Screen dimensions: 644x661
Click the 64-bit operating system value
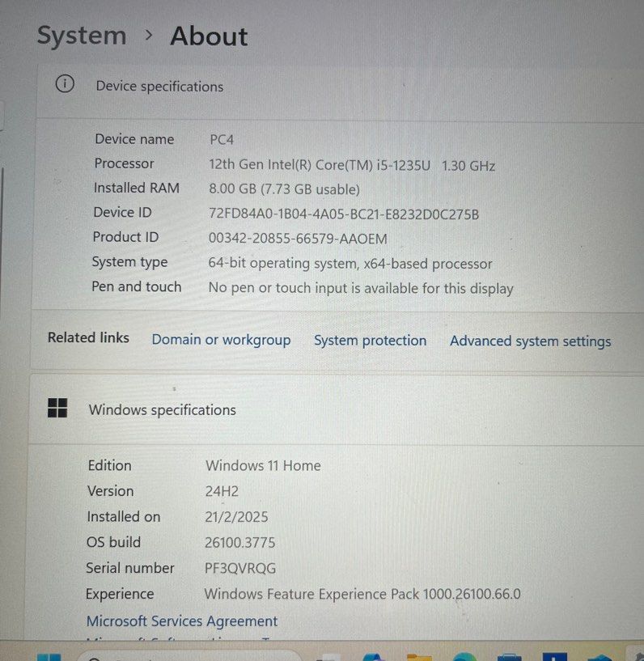click(350, 264)
